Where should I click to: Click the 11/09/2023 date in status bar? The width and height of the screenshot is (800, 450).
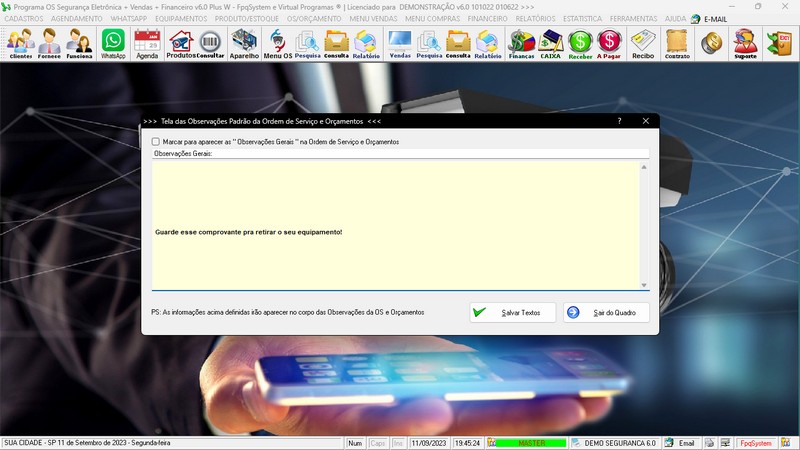coord(429,443)
